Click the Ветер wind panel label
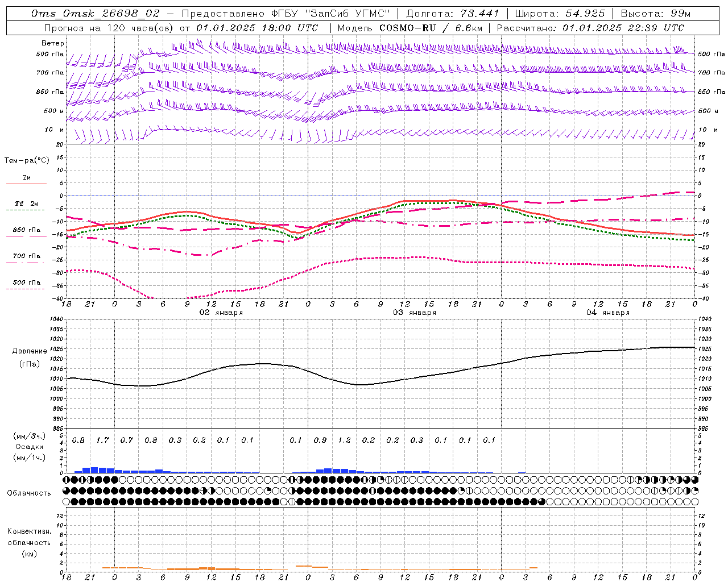This screenshot has height=582, width=728. [x=53, y=43]
